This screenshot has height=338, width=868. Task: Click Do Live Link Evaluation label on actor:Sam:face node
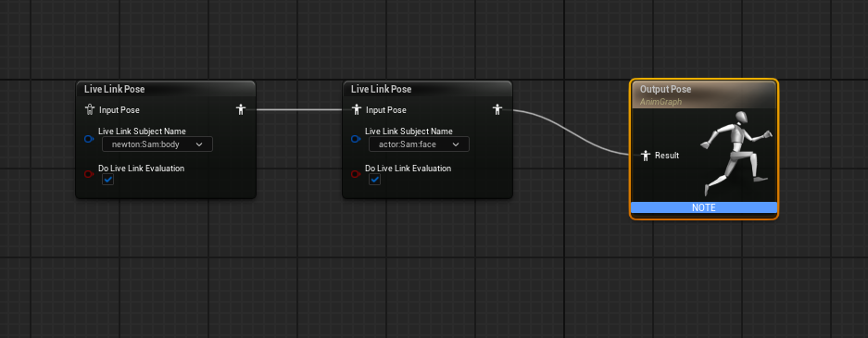[x=408, y=169]
